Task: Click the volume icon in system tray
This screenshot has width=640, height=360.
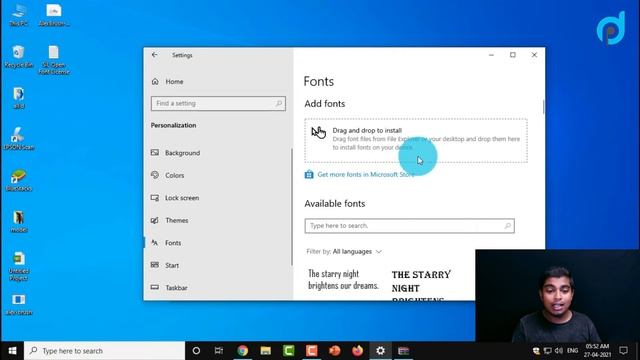Action: (x=558, y=351)
